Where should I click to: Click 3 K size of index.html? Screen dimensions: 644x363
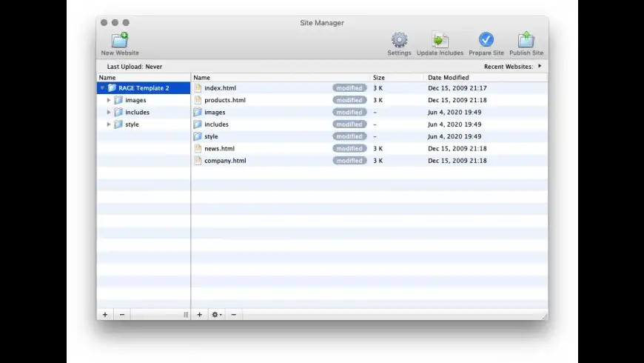tap(378, 88)
